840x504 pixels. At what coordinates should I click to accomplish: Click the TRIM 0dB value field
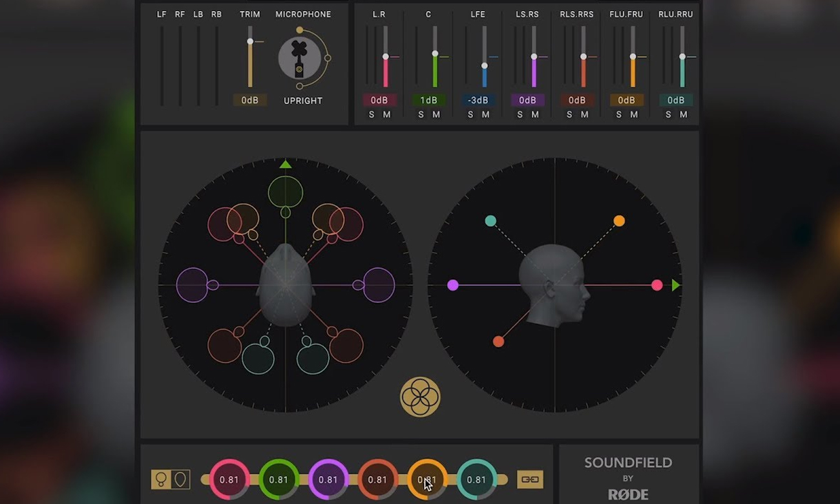coord(250,100)
